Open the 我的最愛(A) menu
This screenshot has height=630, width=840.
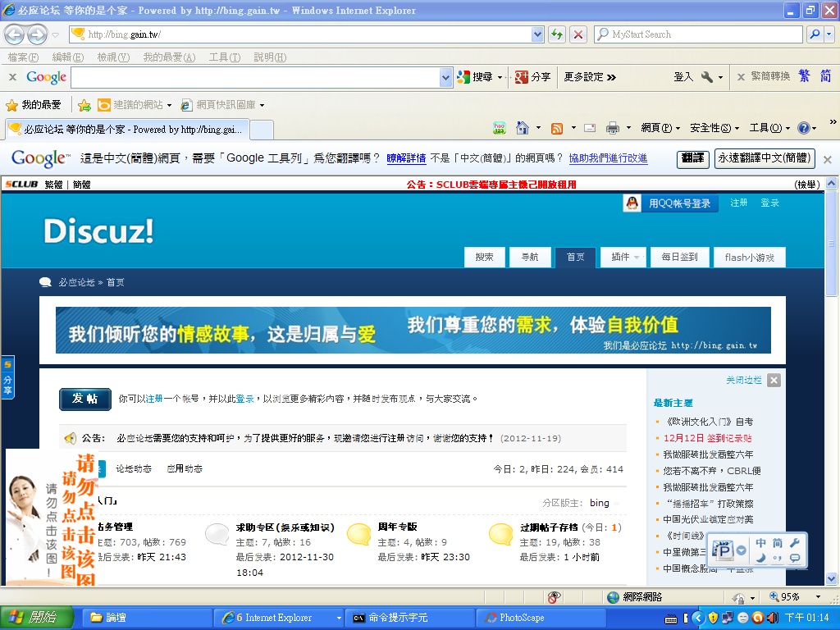pyautogui.click(x=169, y=57)
